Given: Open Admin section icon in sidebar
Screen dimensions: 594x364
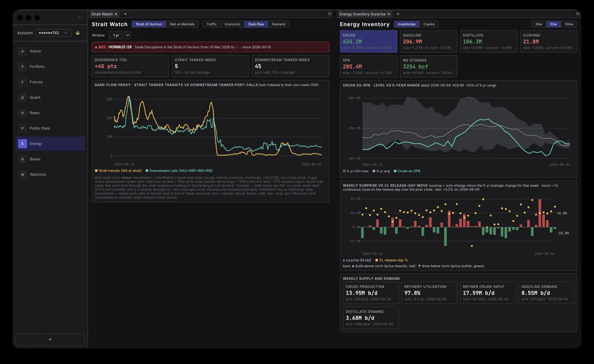Looking at the screenshot, I should [x=23, y=51].
